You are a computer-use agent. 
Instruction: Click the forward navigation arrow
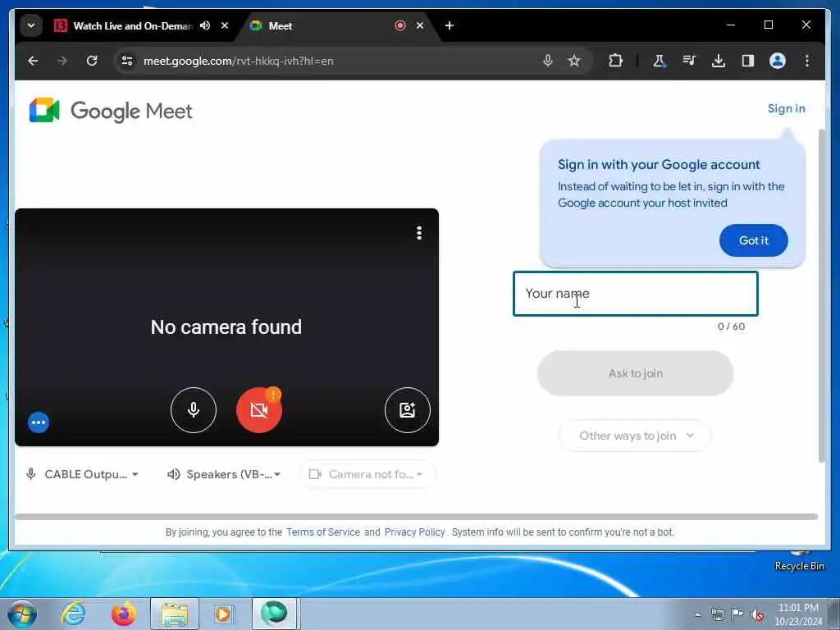[62, 61]
